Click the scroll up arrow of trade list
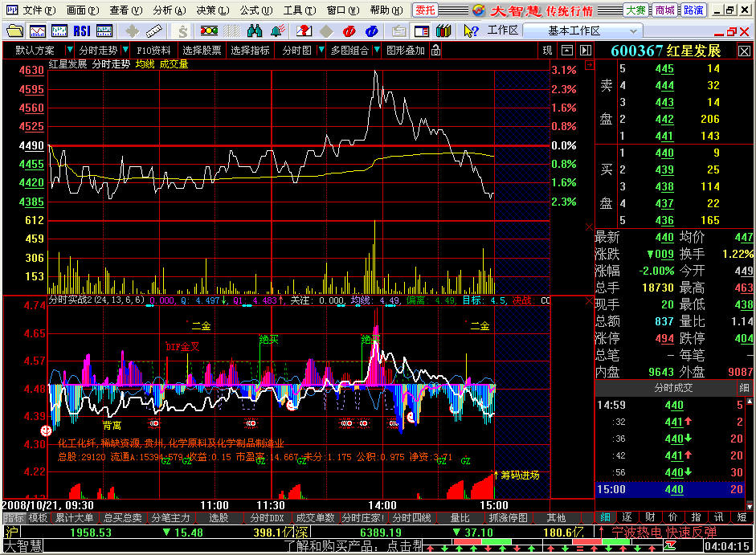The height and width of the screenshot is (555, 756). point(750,401)
